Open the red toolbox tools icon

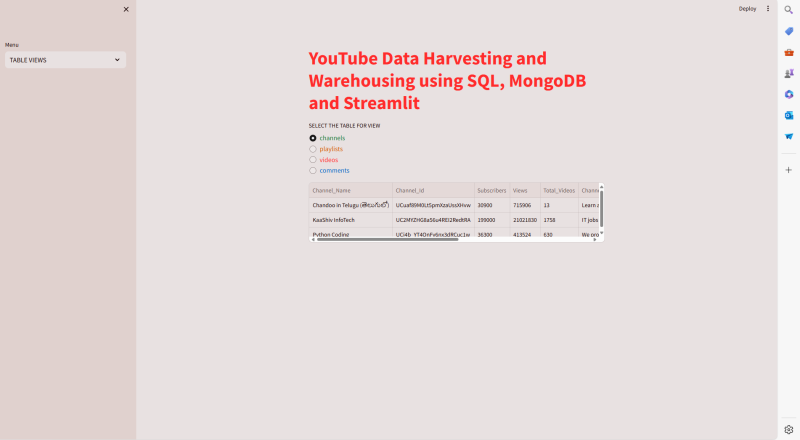[x=789, y=52]
